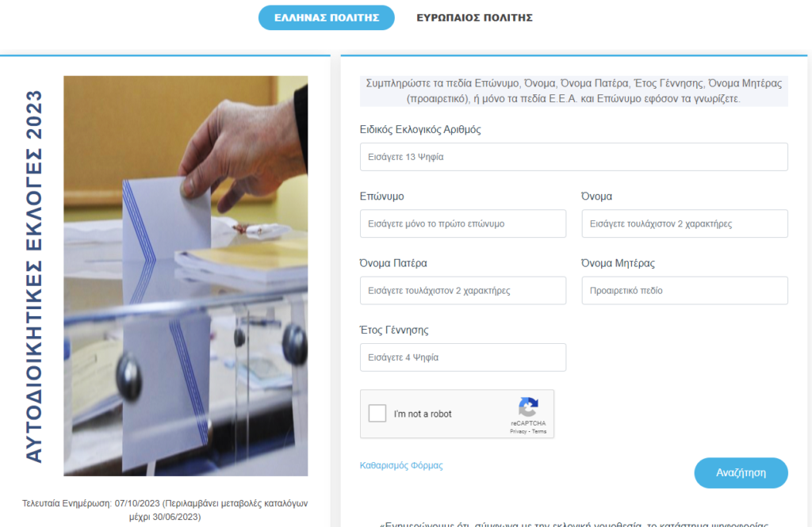The height and width of the screenshot is (527, 812).
Task: Click the Συμπληρώστε τα πεδία instructions text
Action: point(574,91)
